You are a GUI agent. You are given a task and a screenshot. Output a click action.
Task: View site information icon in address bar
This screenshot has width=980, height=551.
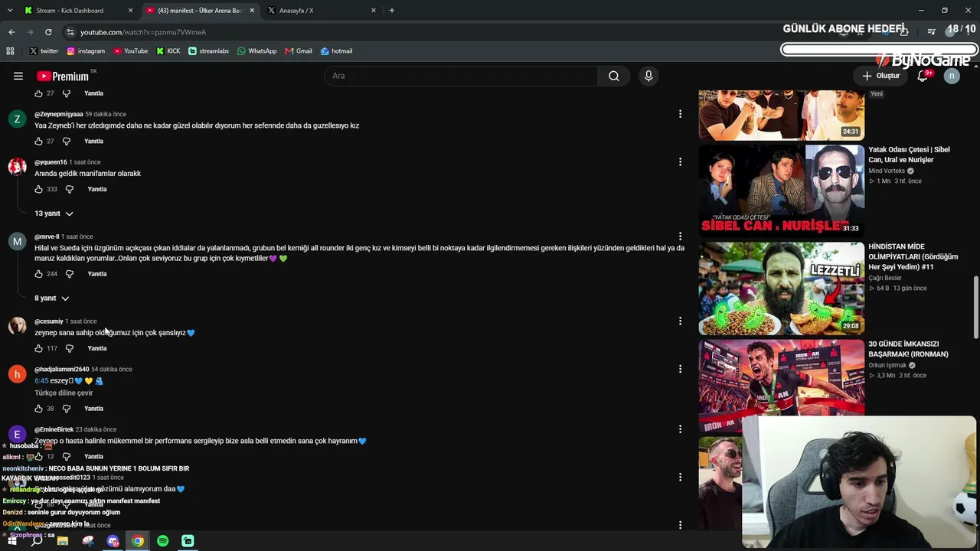pos(70,32)
